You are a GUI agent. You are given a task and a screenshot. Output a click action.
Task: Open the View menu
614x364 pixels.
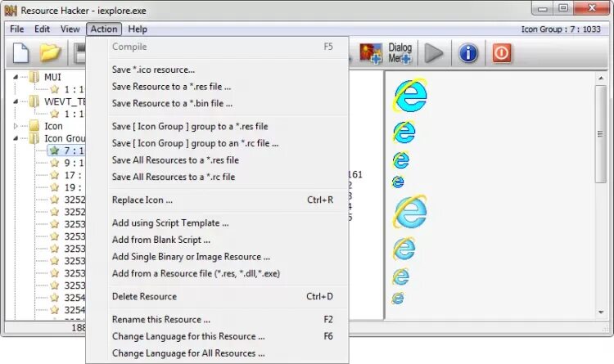click(x=70, y=29)
